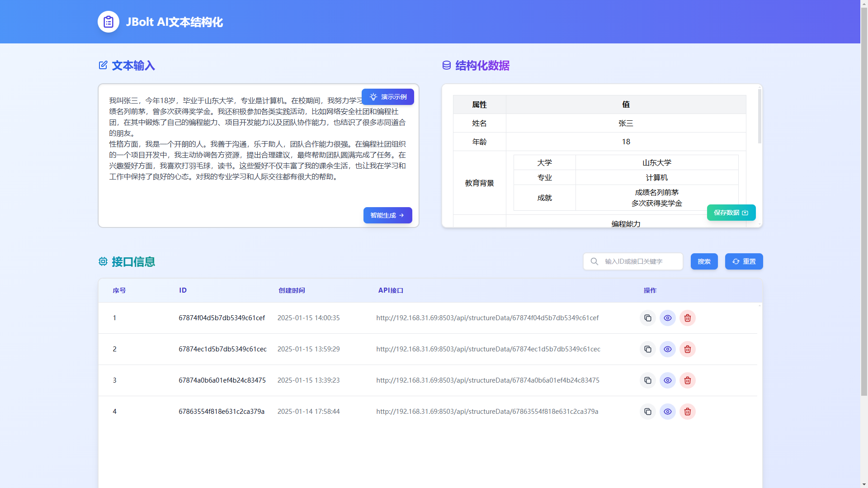Viewport: 868px width, 488px height.
Task: Click timestamp 2025-01-15 13:39:23
Action: 308,380
